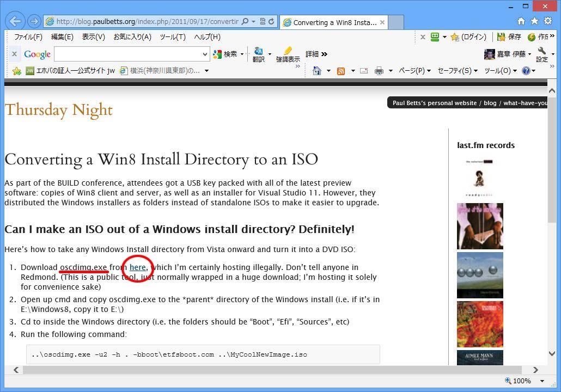Open the ファイル(F) menu

[28, 37]
